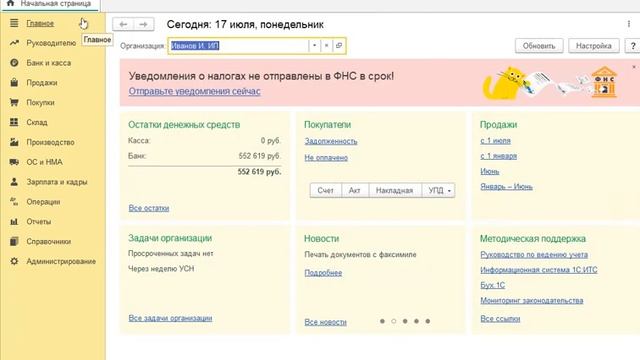Open the Все новости link
The height and width of the screenshot is (360, 640).
click(325, 322)
